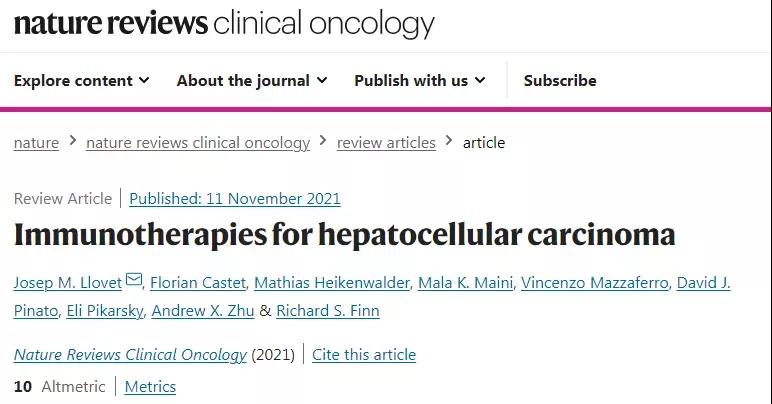Open nature reviews clinical oncology breadcrumb
The height and width of the screenshot is (404, 772).
pyautogui.click(x=198, y=143)
